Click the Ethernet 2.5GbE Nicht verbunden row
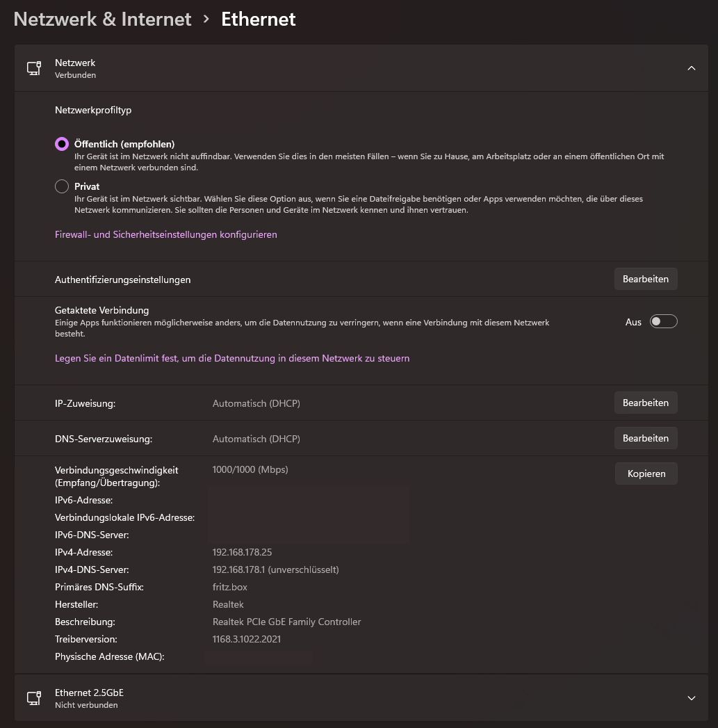 pos(348,697)
